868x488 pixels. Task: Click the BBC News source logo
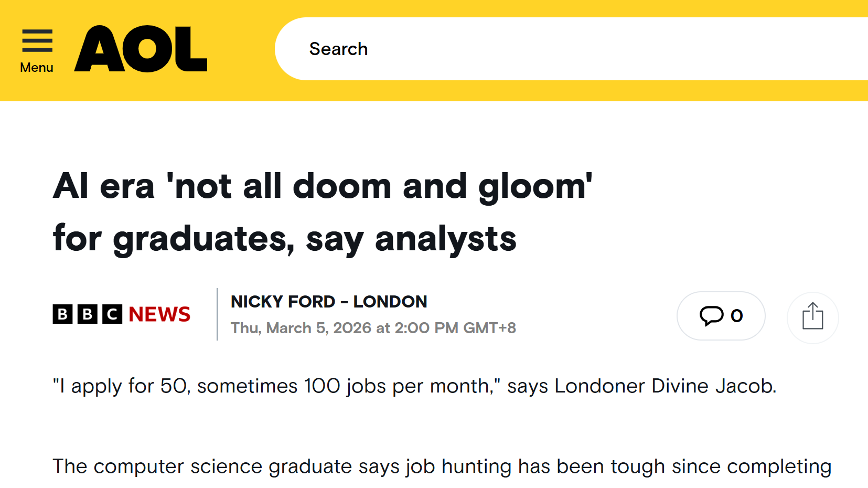click(121, 314)
